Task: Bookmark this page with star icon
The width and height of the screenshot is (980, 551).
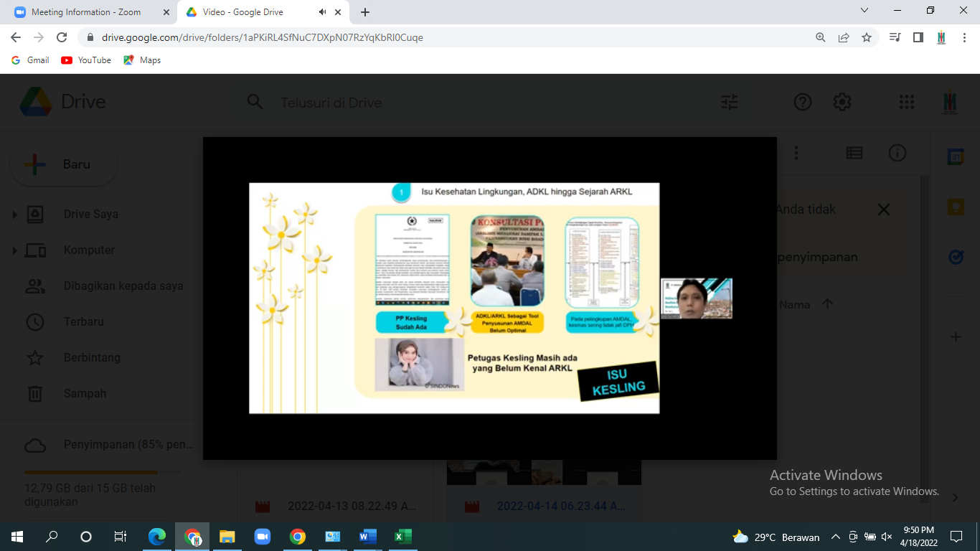Action: point(867,37)
